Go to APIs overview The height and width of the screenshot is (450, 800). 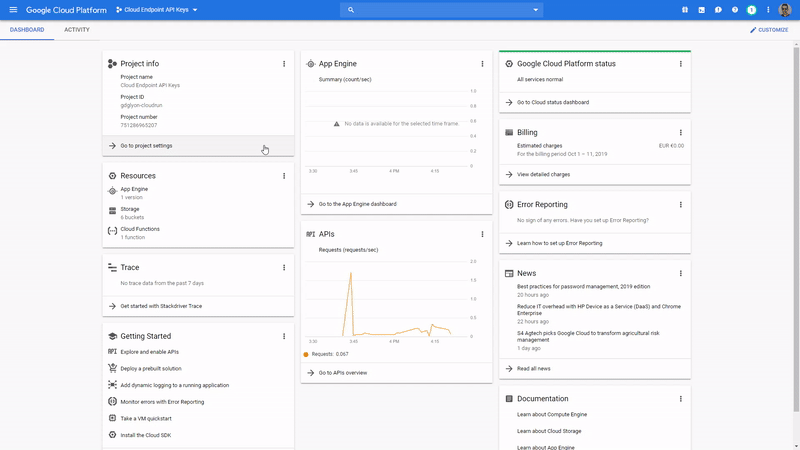[x=396, y=373]
